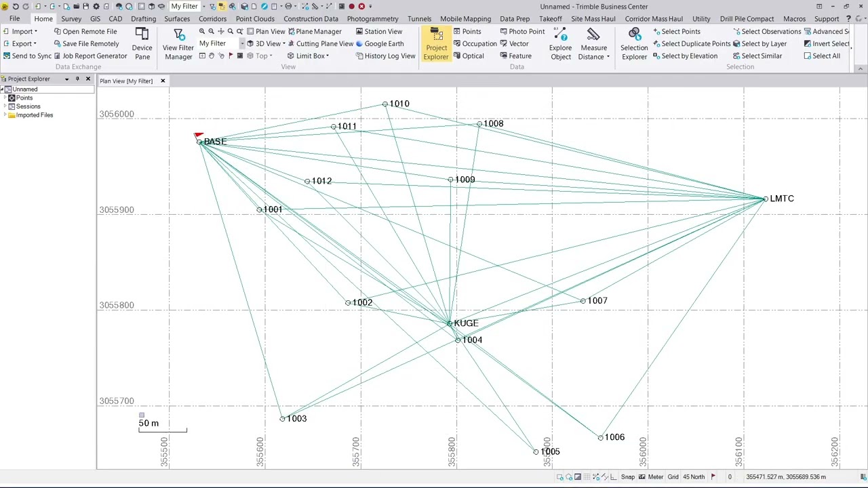Click the red X cancel icon in top toolbar
The height and width of the screenshot is (488, 868).
(361, 6)
